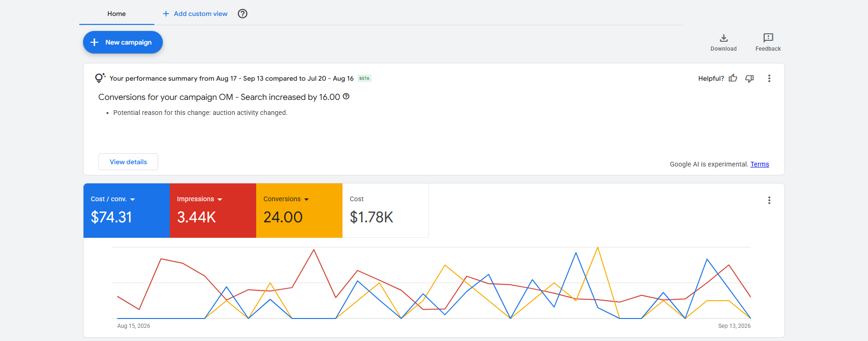The image size is (868, 341).
Task: Click the help icon after 'increased by 16.00'
Action: [x=346, y=97]
